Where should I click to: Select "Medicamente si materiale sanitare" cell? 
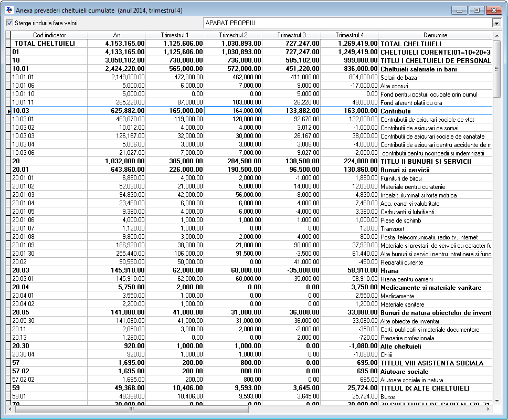click(436, 288)
